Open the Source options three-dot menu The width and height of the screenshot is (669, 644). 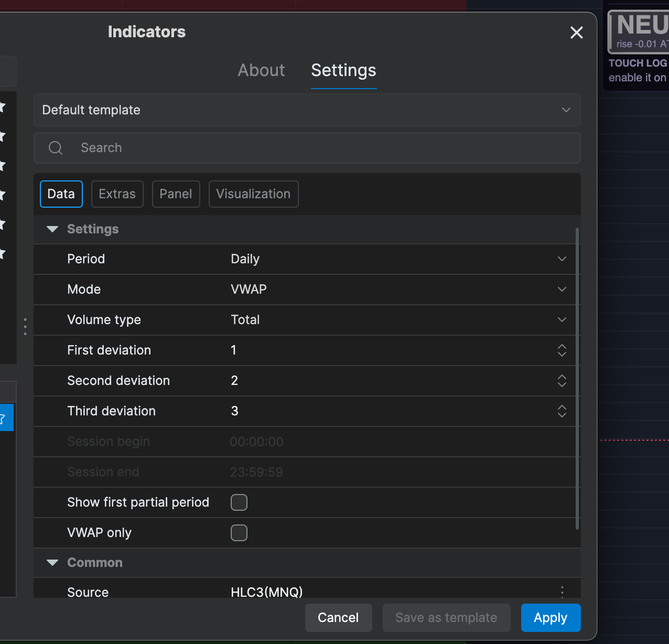562,592
